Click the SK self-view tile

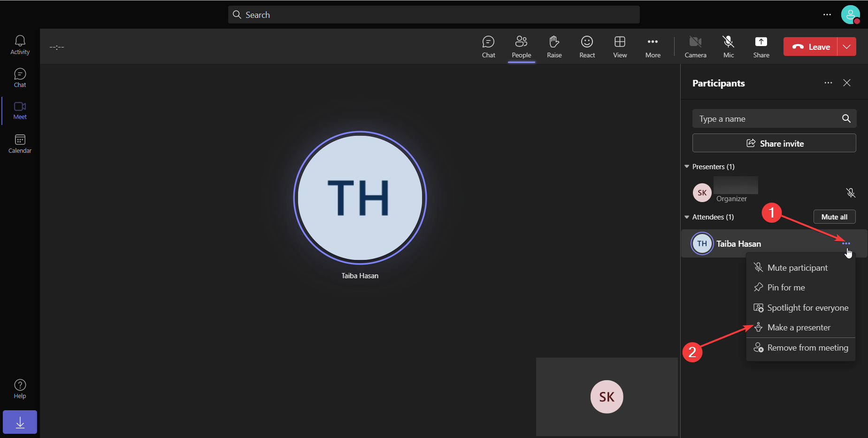tap(607, 397)
